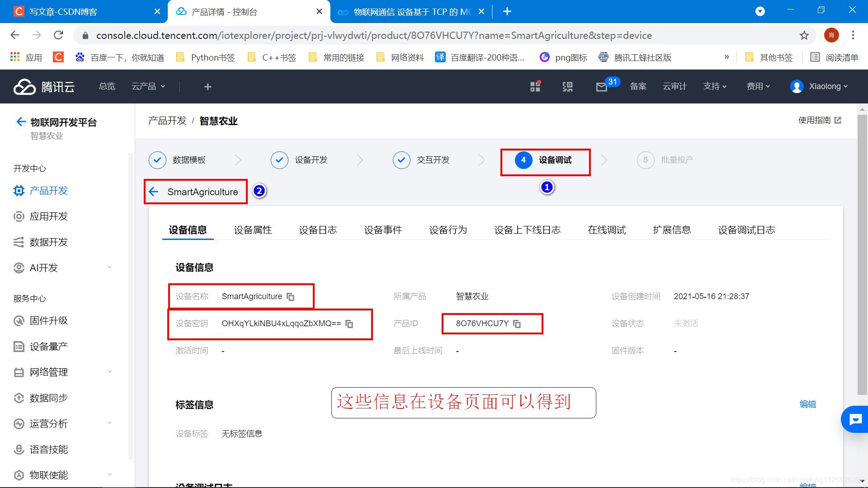The width and height of the screenshot is (868, 488).
Task: Open the customer chat support bubble
Action: 855,420
